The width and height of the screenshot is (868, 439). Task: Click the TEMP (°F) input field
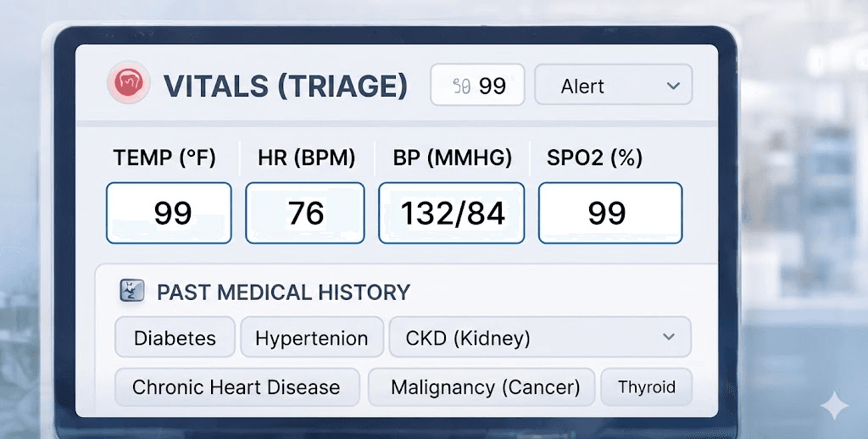point(169,213)
